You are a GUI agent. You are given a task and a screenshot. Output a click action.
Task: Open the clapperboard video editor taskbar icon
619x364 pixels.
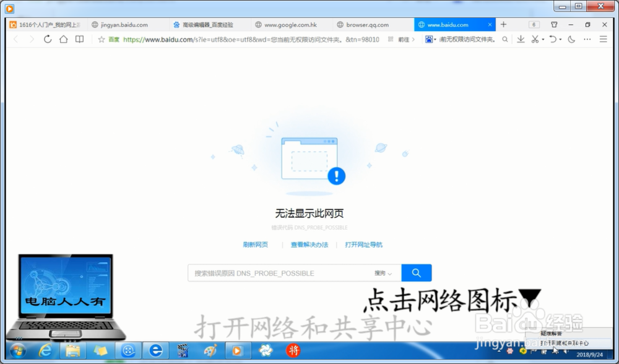click(183, 350)
